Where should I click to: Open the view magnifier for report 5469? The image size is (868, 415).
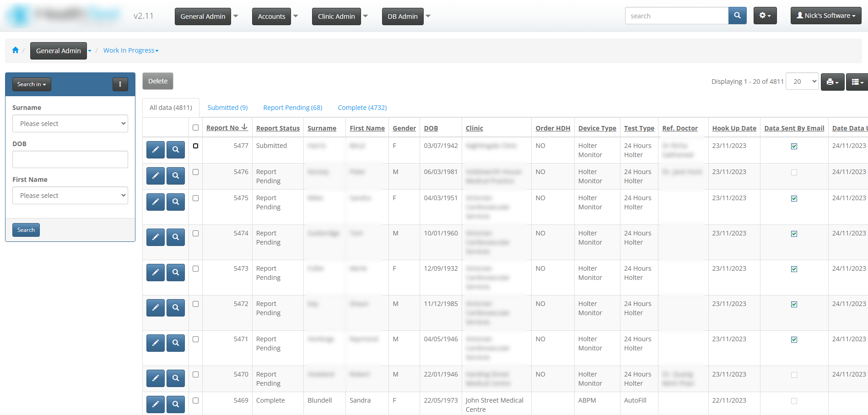tap(176, 404)
